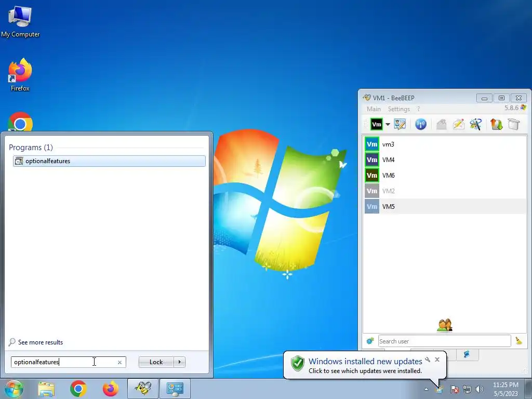Click the VM4 user avatar icon

372,160
